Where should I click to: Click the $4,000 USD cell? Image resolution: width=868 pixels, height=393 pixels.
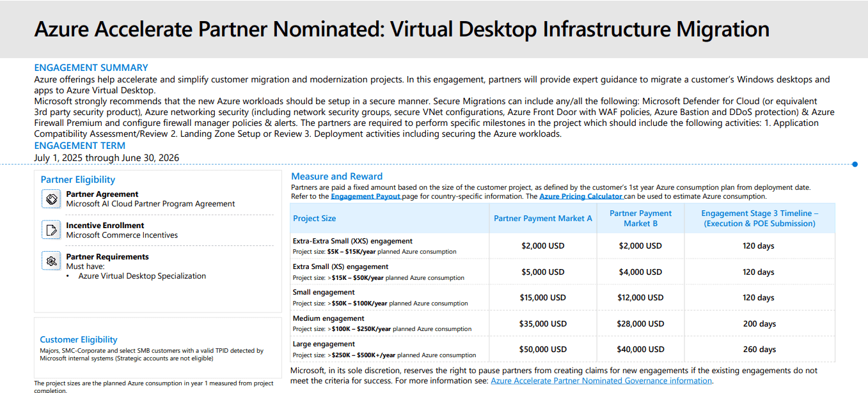640,272
